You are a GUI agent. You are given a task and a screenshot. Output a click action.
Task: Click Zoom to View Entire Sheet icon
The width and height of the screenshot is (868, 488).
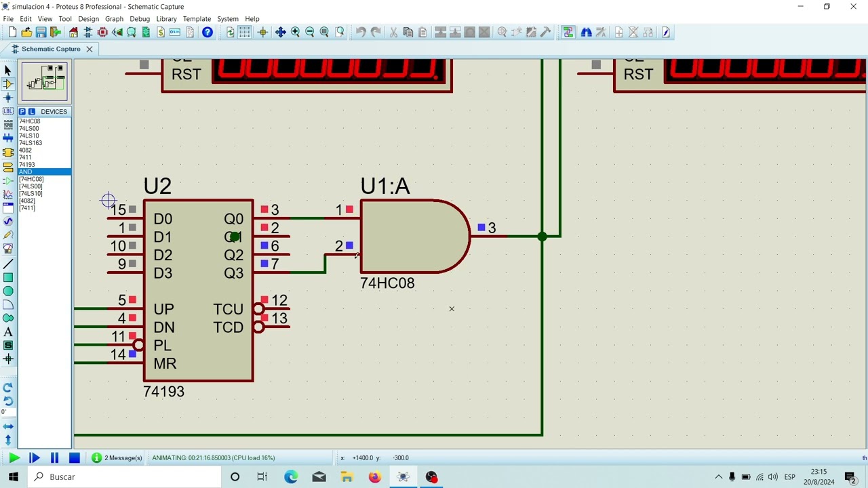(324, 32)
